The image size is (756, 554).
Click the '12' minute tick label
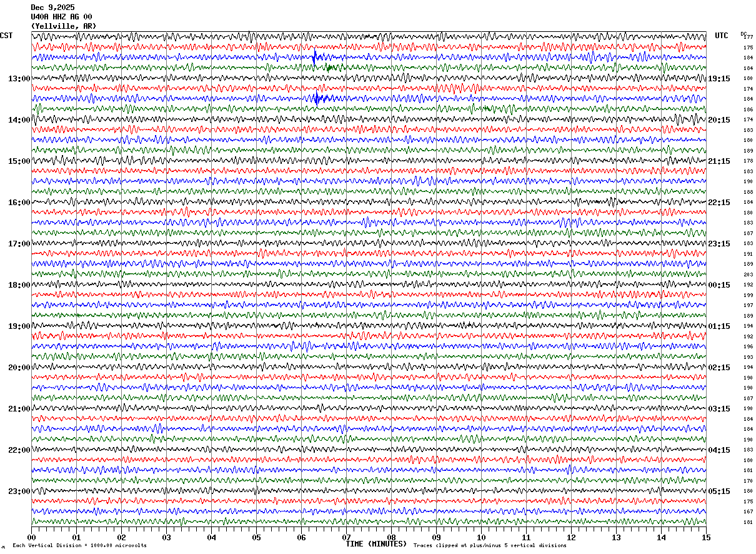point(571,538)
